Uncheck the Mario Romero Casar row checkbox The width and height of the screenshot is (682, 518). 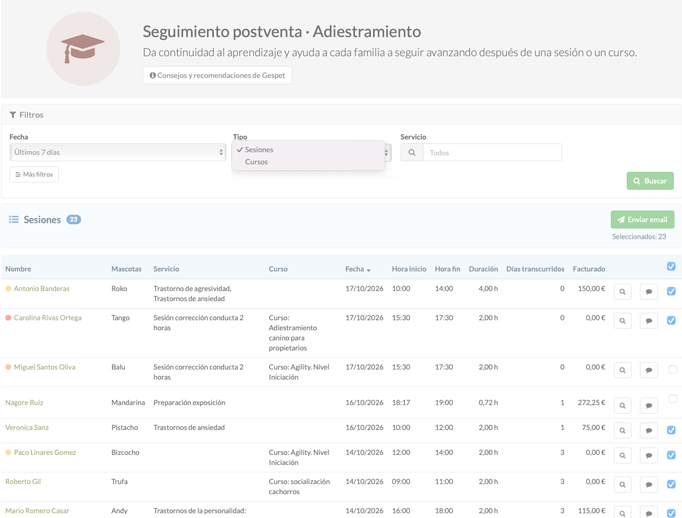coord(671,513)
